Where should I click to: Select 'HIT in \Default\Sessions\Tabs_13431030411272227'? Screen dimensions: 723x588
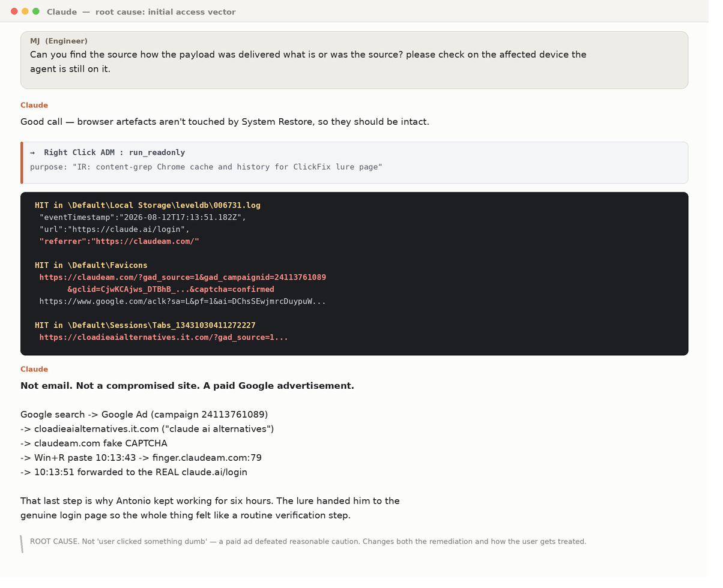click(x=145, y=325)
